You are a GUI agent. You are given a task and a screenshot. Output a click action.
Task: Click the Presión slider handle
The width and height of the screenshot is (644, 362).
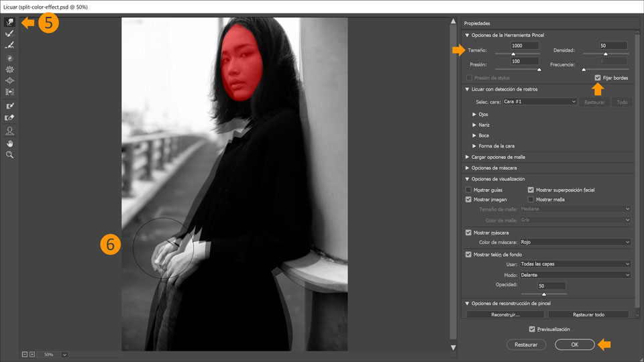pyautogui.click(x=539, y=69)
